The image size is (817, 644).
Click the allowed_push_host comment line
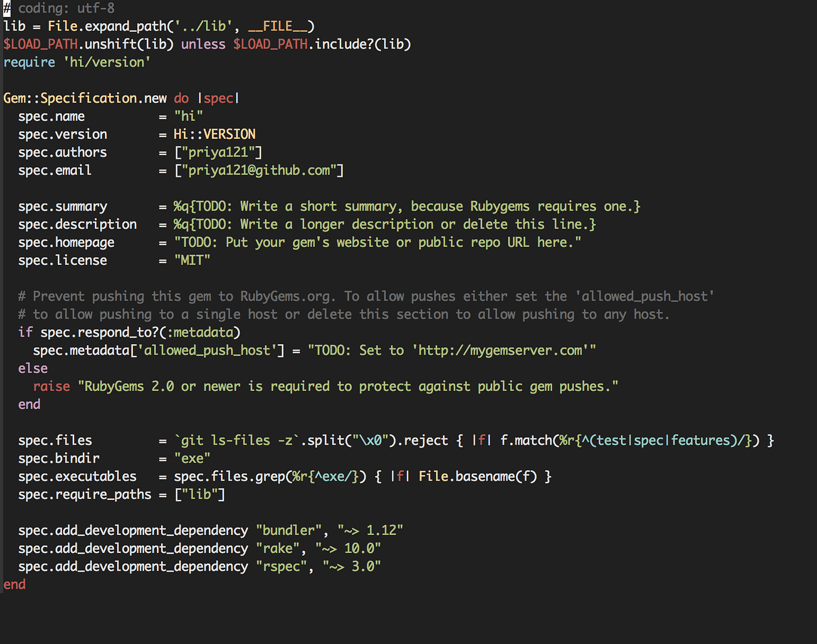[362, 296]
